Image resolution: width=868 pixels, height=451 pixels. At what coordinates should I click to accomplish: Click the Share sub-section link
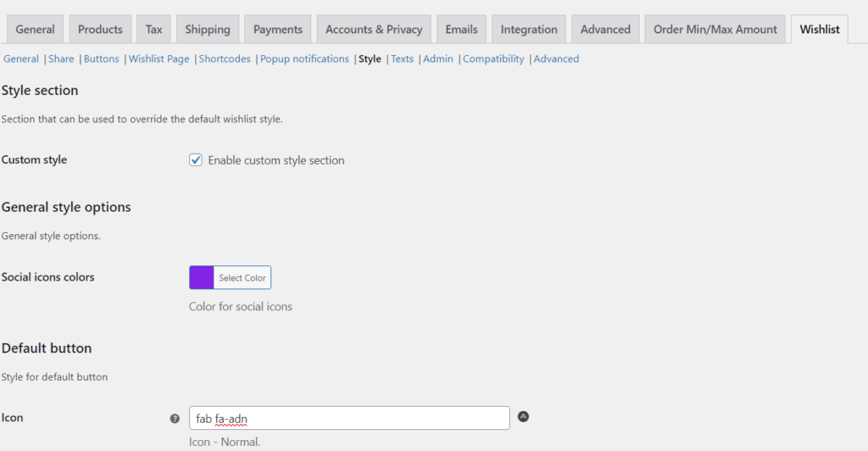tap(61, 58)
